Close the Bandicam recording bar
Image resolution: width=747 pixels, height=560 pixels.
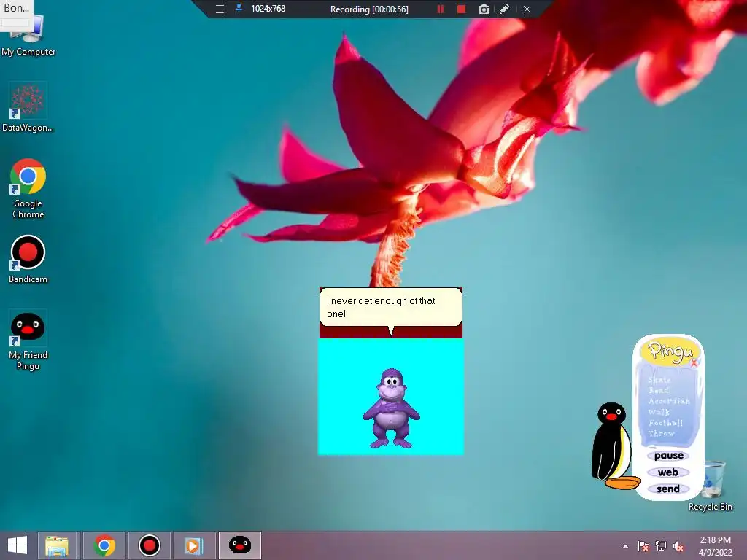527,9
